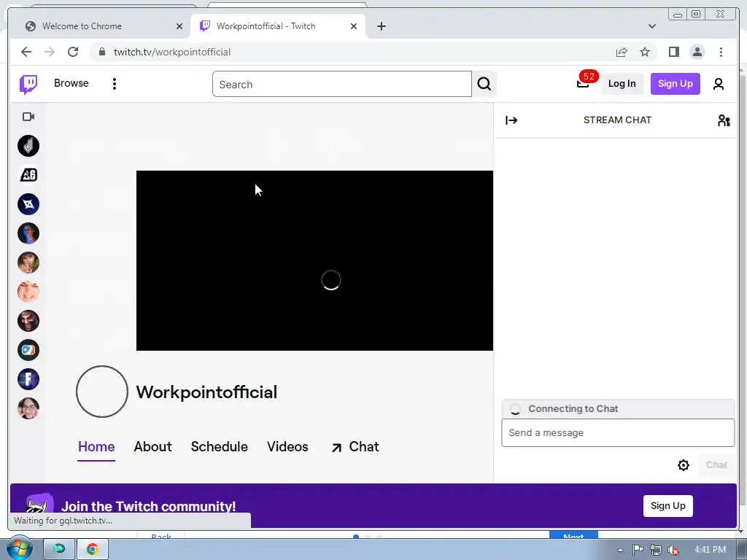Open the tab search chevron
This screenshot has height=560, width=747.
point(652,26)
